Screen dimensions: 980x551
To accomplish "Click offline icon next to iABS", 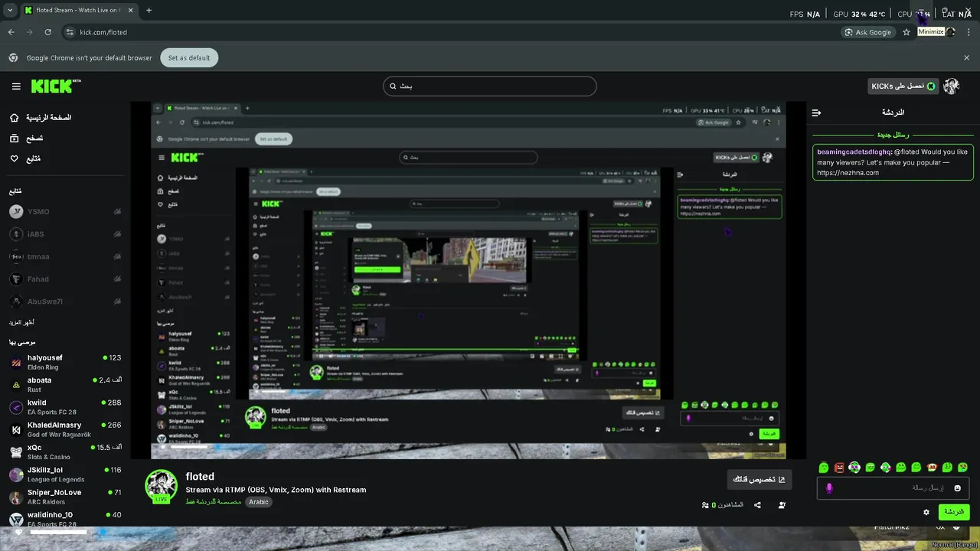I will coord(117,234).
